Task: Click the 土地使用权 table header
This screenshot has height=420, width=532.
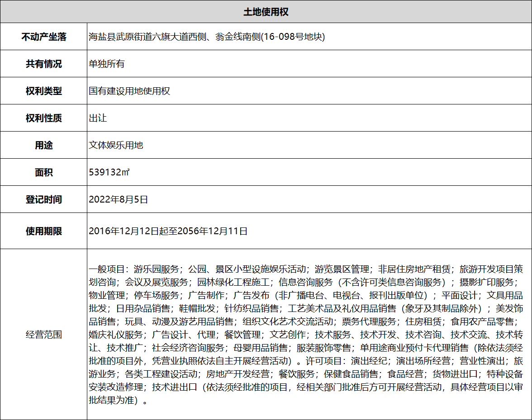Action: (x=266, y=12)
